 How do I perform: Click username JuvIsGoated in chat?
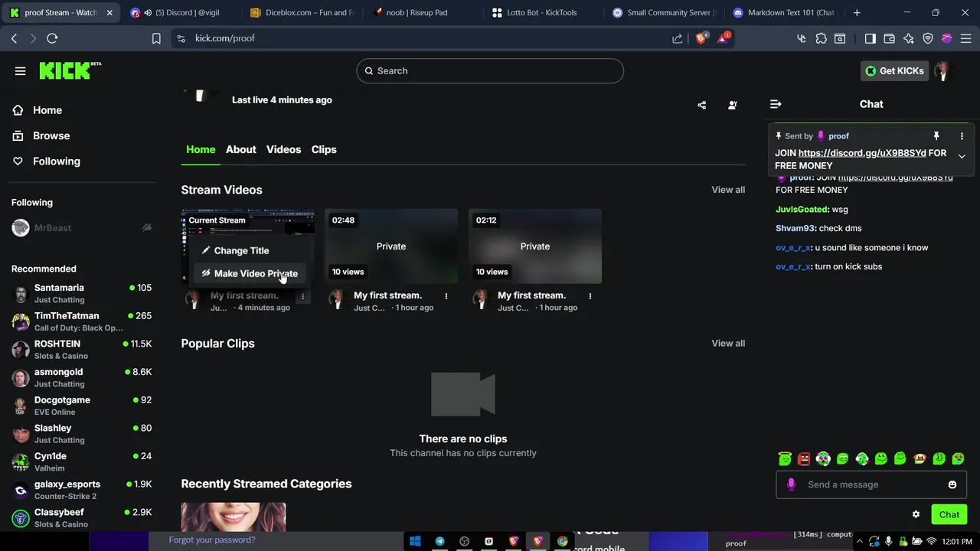802,210
